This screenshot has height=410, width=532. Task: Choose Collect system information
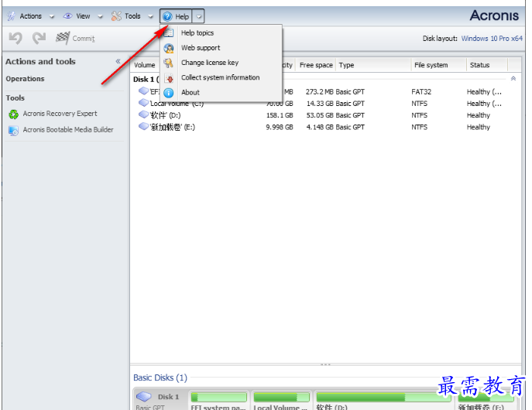pyautogui.click(x=221, y=77)
